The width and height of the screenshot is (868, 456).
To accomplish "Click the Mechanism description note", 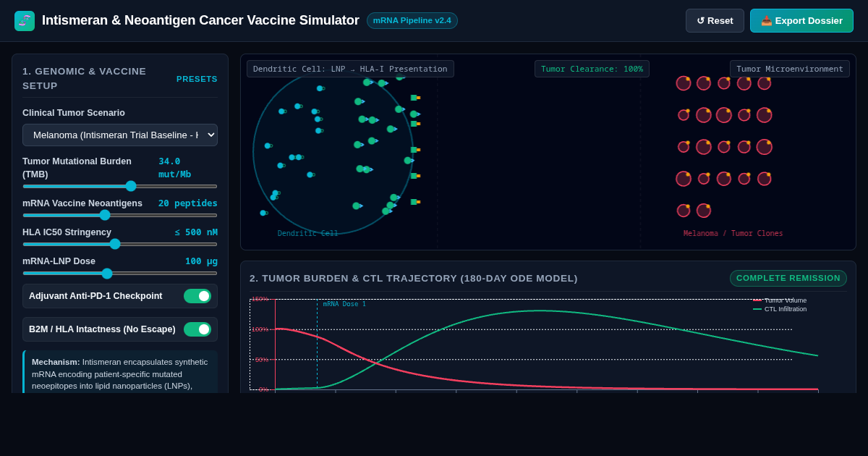I will click(120, 373).
